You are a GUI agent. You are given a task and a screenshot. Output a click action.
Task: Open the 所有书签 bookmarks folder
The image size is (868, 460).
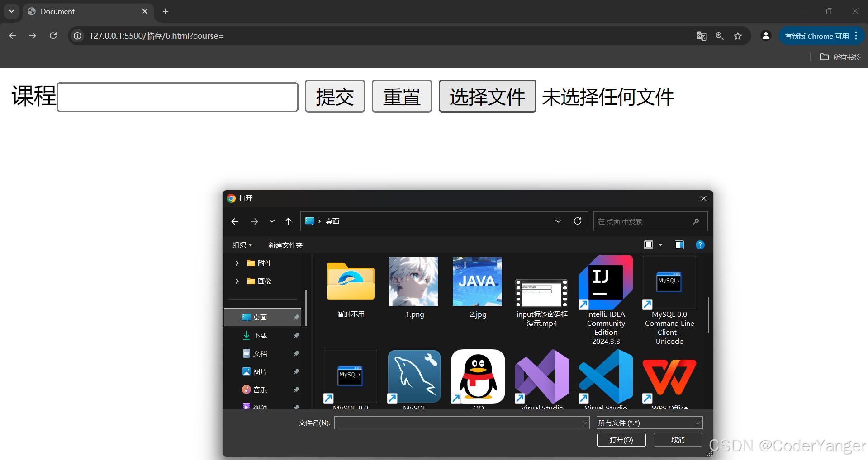coord(840,57)
